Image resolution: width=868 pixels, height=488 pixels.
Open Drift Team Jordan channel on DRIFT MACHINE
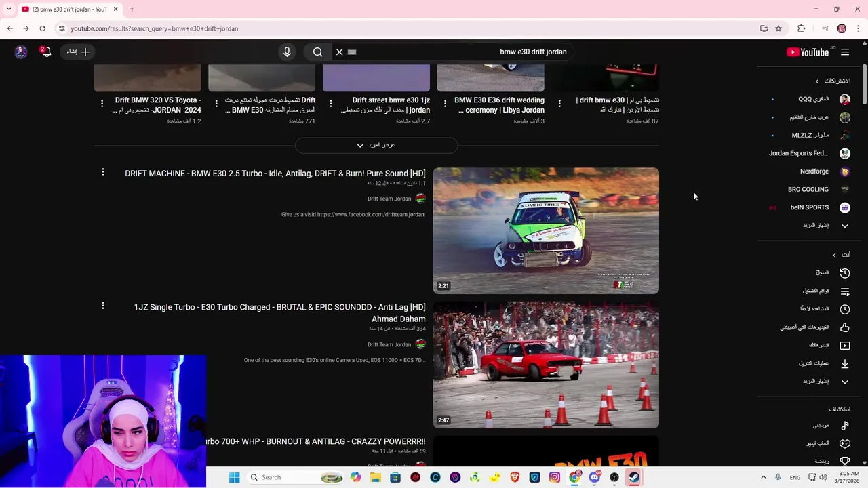click(389, 199)
